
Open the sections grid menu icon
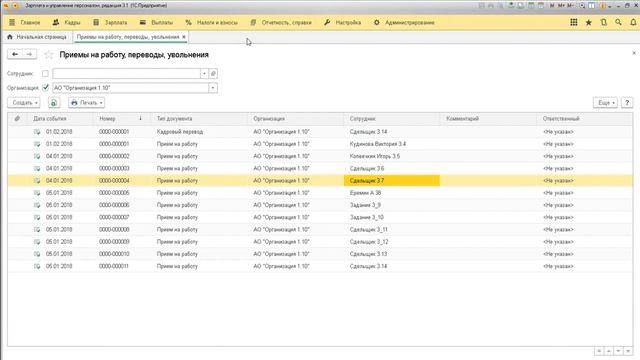573,22
